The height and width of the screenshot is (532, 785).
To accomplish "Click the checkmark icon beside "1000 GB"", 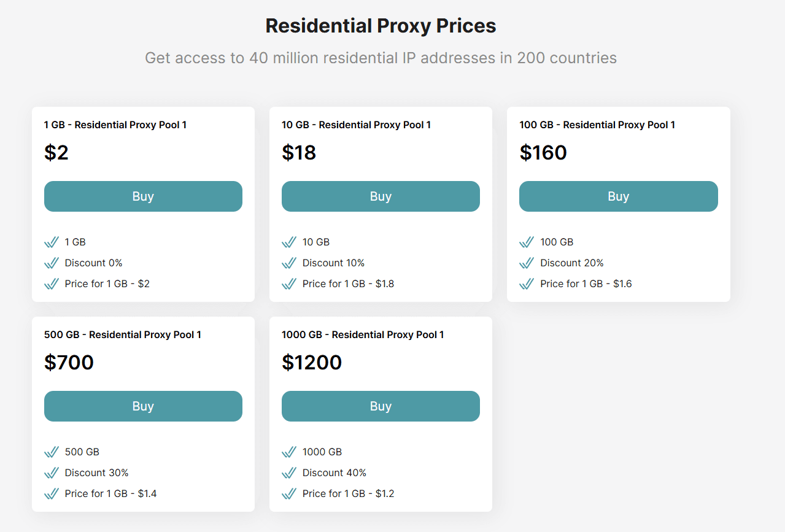I will (x=289, y=452).
